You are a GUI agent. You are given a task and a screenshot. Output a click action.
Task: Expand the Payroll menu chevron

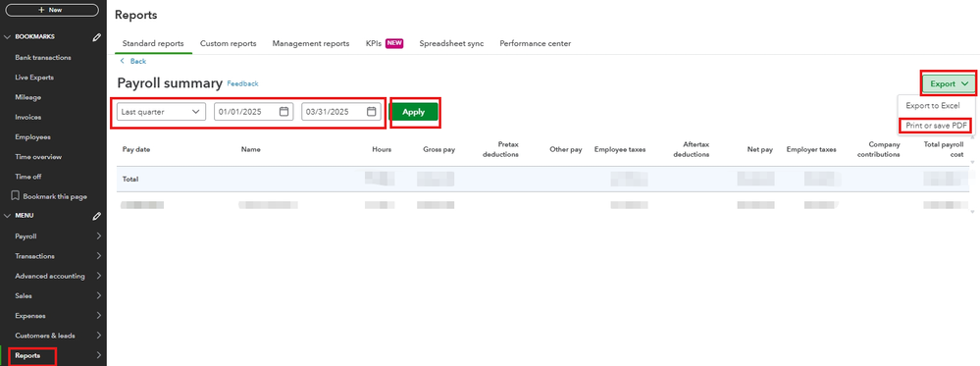pos(99,236)
